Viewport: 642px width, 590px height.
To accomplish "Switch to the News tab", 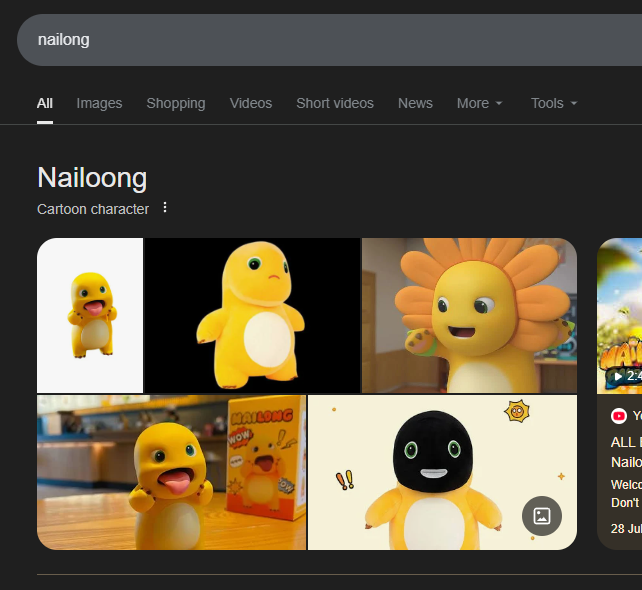I will pyautogui.click(x=415, y=103).
